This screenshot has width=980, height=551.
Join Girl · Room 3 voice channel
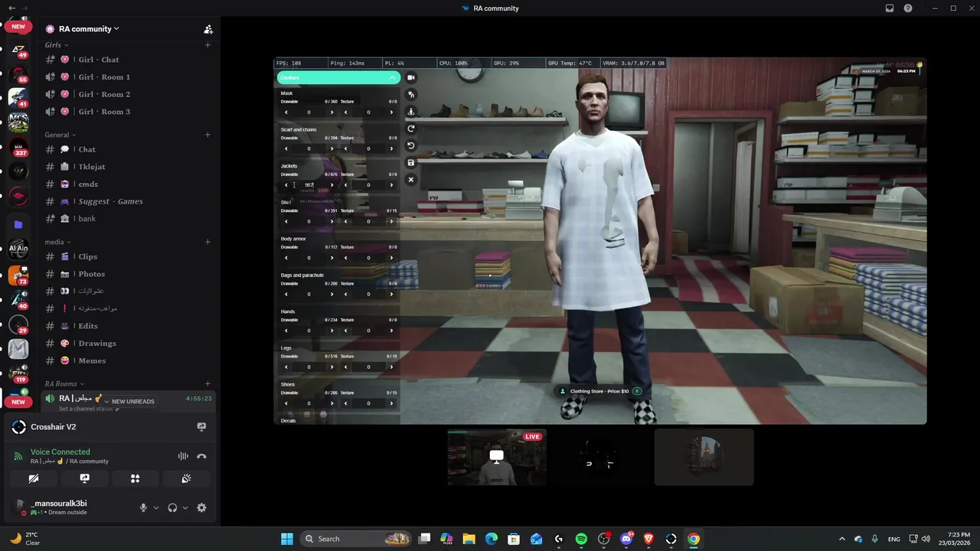[x=128, y=112]
